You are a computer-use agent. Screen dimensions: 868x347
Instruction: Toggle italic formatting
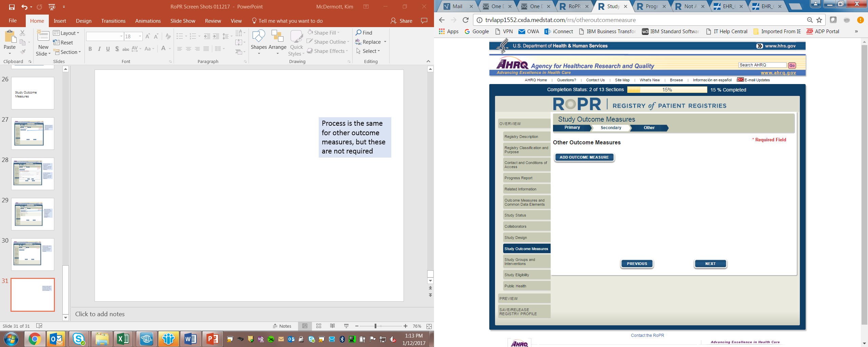pyautogui.click(x=99, y=49)
